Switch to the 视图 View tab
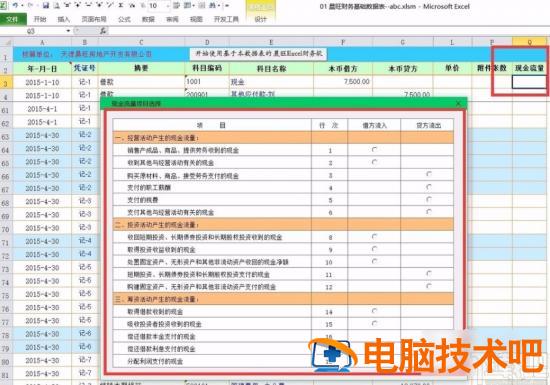Viewport: 550px width, 385px height. [x=196, y=19]
